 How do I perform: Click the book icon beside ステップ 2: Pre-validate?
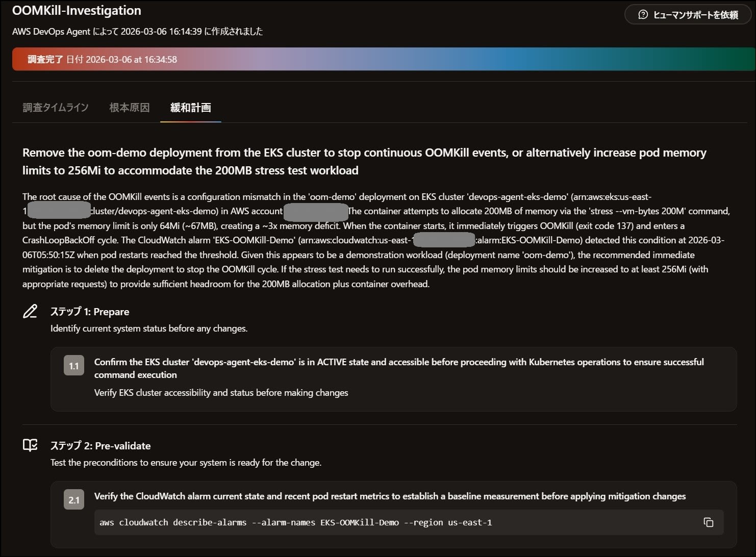pos(30,445)
